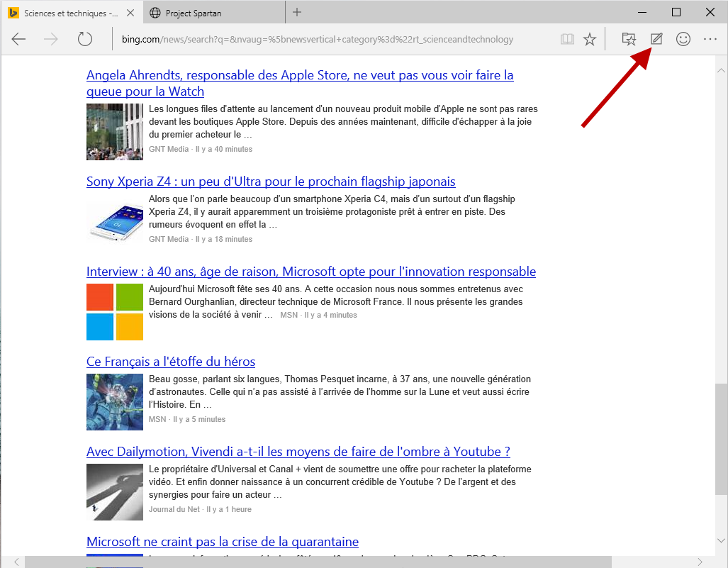
Task: Select the Sciences et techniques tab
Action: tap(72, 13)
